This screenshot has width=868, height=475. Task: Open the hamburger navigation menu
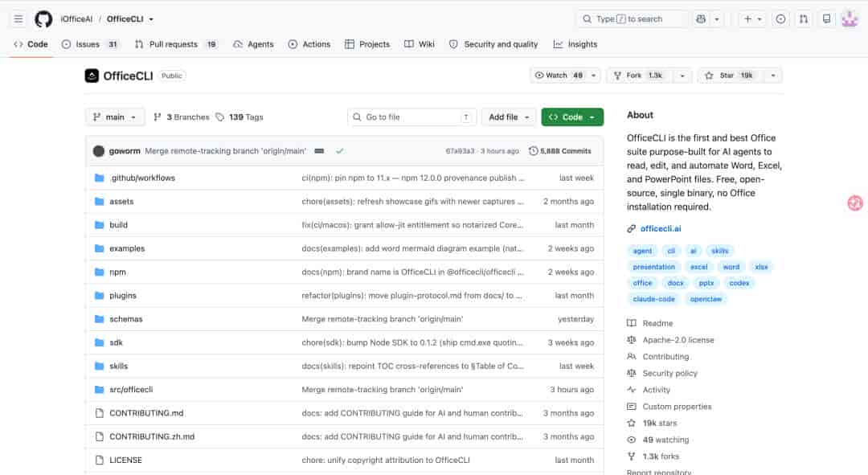click(x=18, y=18)
